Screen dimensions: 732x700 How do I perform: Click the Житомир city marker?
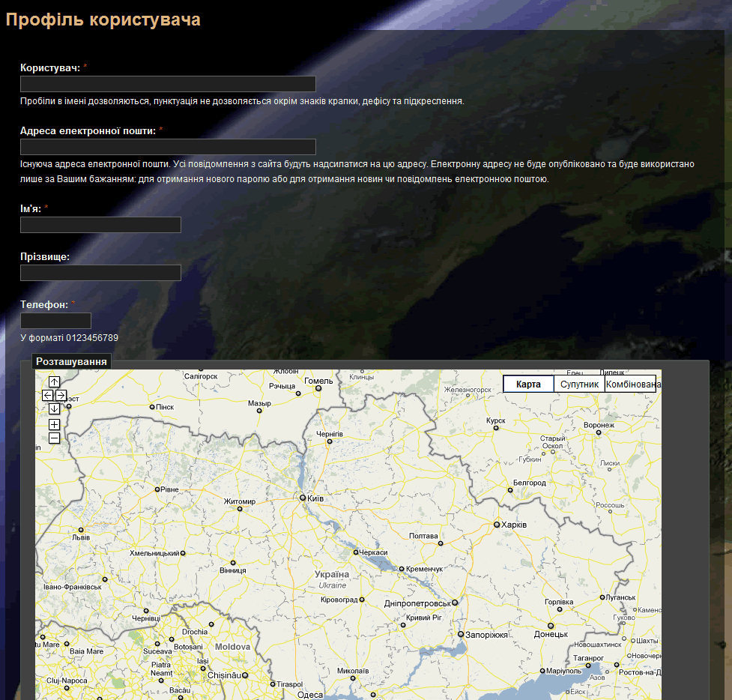coord(240,509)
